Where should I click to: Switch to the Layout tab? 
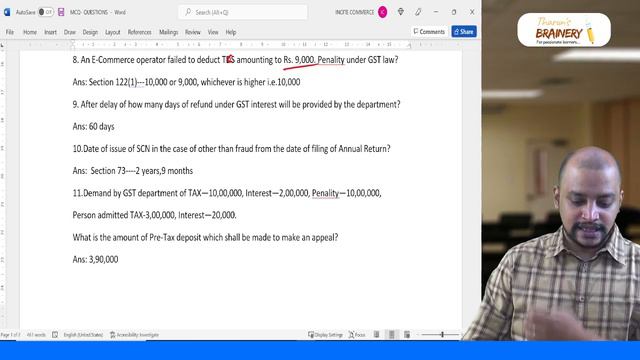tap(113, 32)
